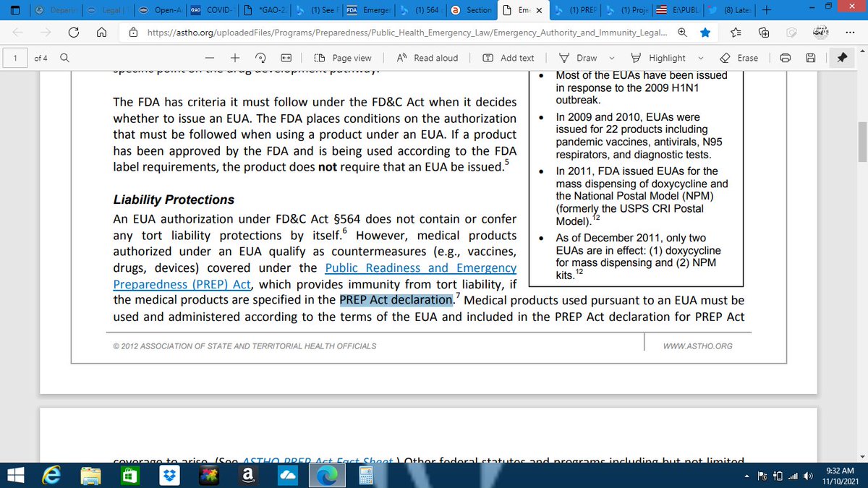Screen dimensions: 868x488
Task: Switch to the *GAO-2 tab
Action: pos(265,10)
